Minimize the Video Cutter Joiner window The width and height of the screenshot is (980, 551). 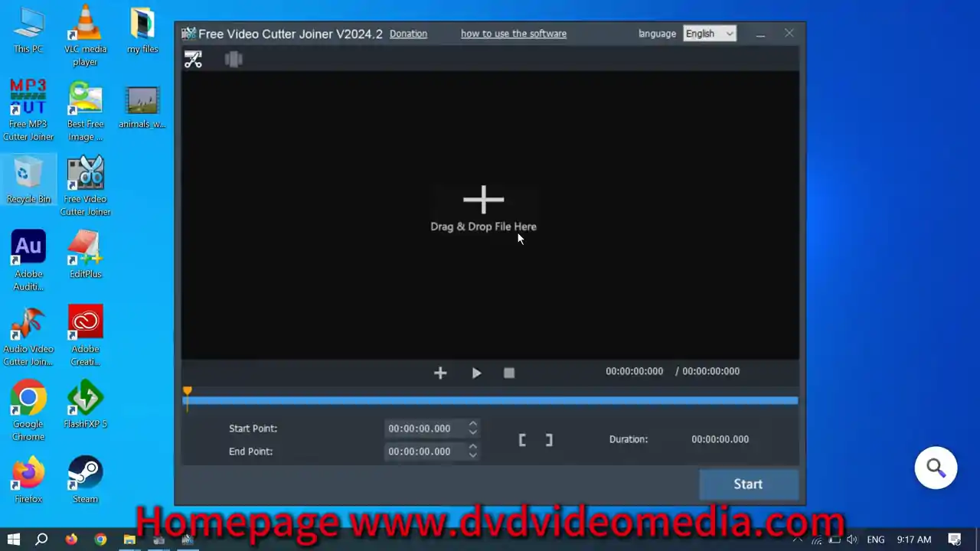759,34
